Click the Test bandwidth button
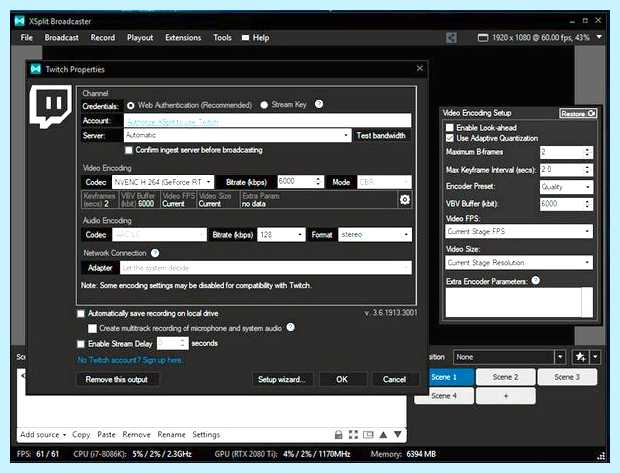620x473 pixels. point(381,135)
